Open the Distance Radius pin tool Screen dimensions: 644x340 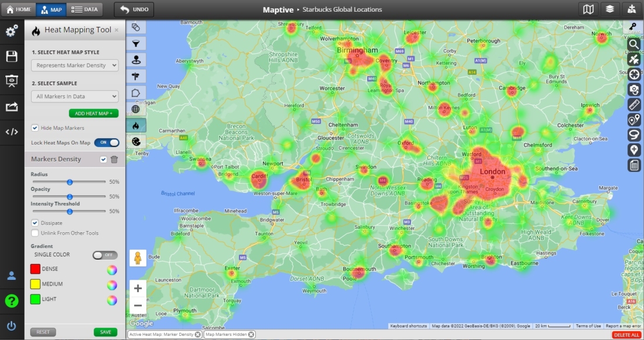pos(136,60)
